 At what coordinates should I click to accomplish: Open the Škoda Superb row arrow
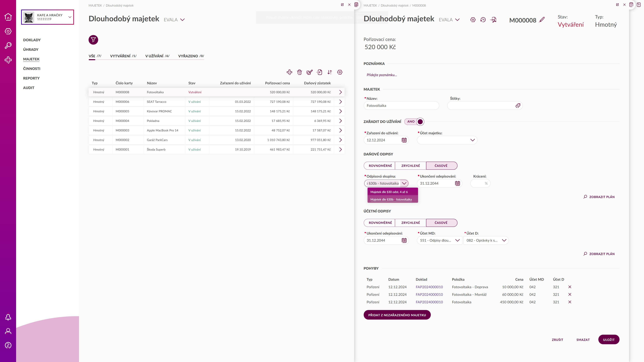point(340,149)
